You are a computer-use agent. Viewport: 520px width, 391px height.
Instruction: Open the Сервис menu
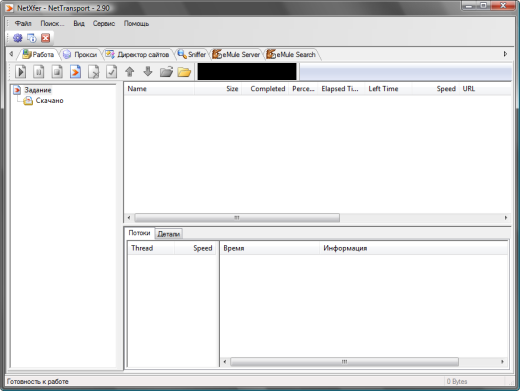click(x=104, y=23)
